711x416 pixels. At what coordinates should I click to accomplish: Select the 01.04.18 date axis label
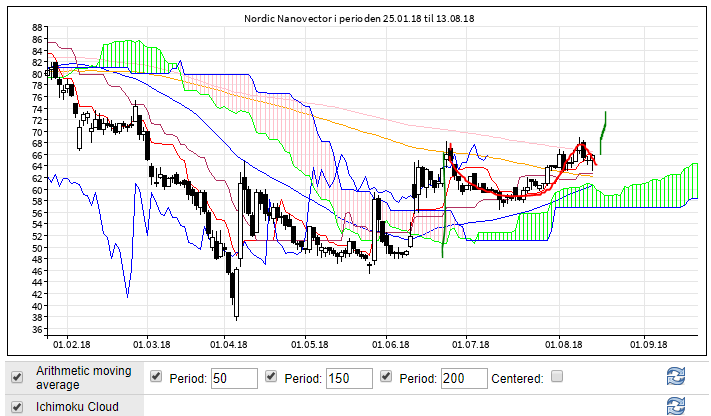coord(229,344)
